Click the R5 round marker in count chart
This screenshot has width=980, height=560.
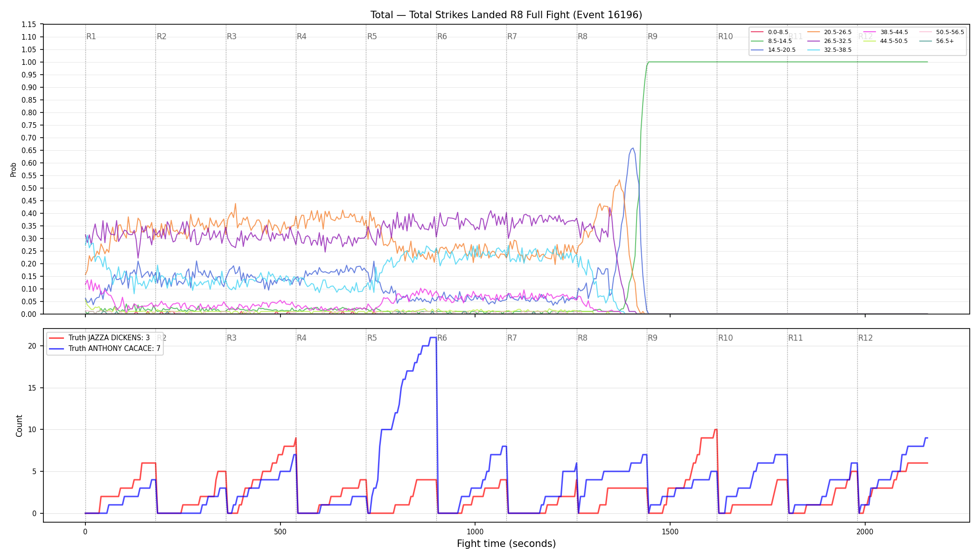pos(372,338)
